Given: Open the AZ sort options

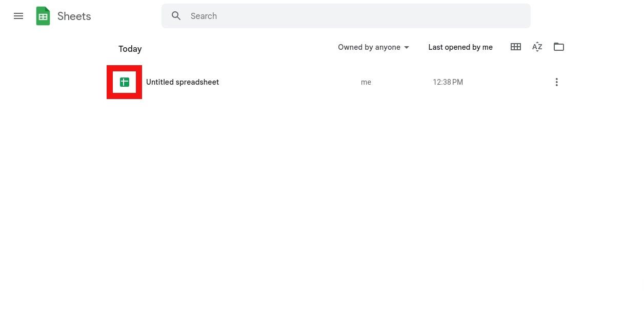Looking at the screenshot, I should tap(537, 47).
